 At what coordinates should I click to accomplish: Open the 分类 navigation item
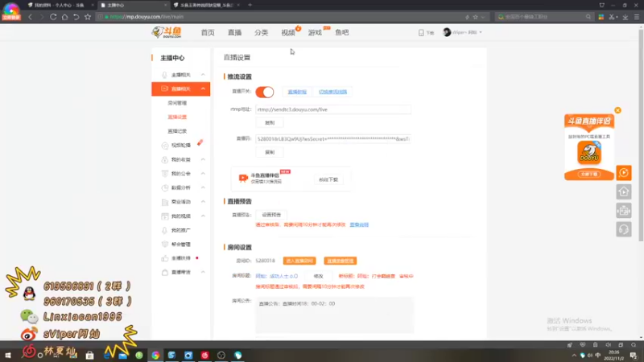tap(261, 32)
